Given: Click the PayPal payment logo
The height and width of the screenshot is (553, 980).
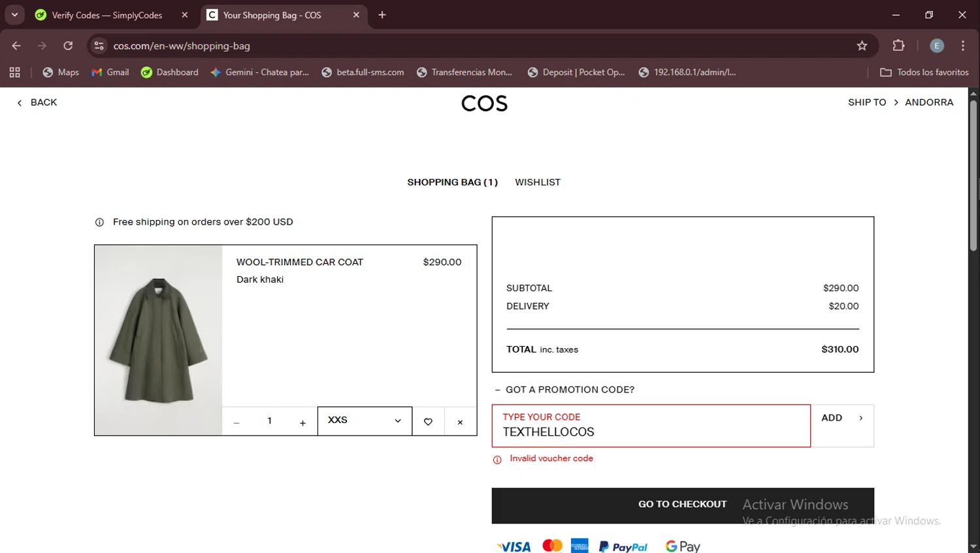Looking at the screenshot, I should (623, 546).
